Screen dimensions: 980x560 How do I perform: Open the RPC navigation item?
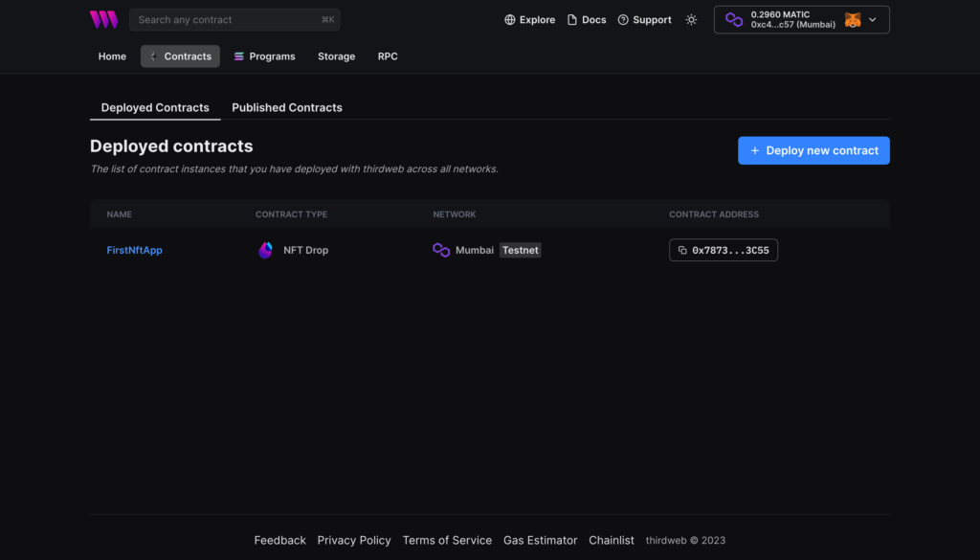(388, 56)
